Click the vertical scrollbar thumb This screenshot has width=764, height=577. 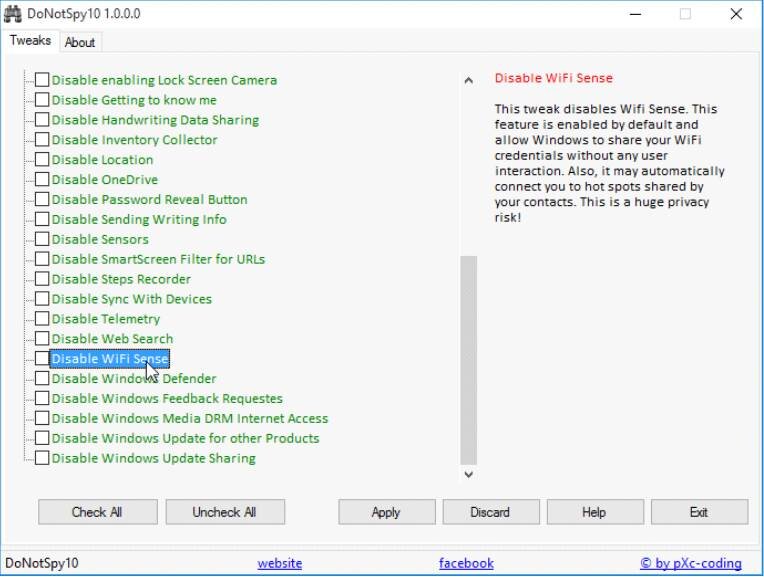click(x=468, y=360)
